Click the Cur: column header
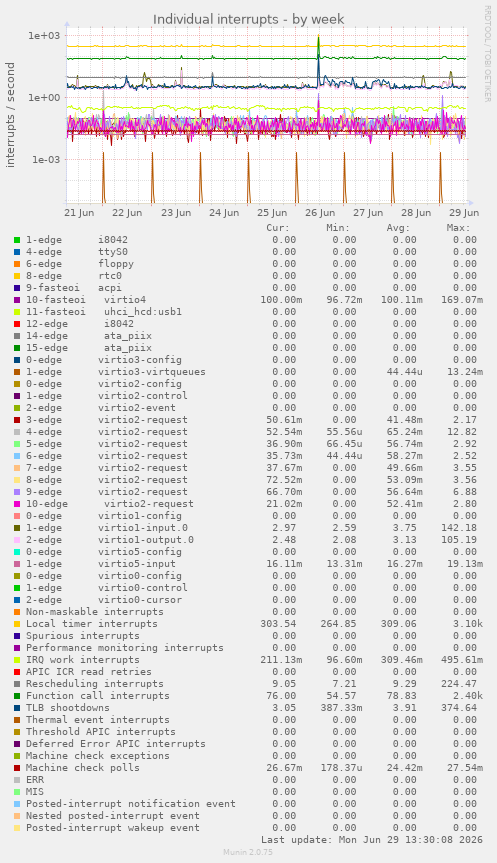 tap(278, 228)
